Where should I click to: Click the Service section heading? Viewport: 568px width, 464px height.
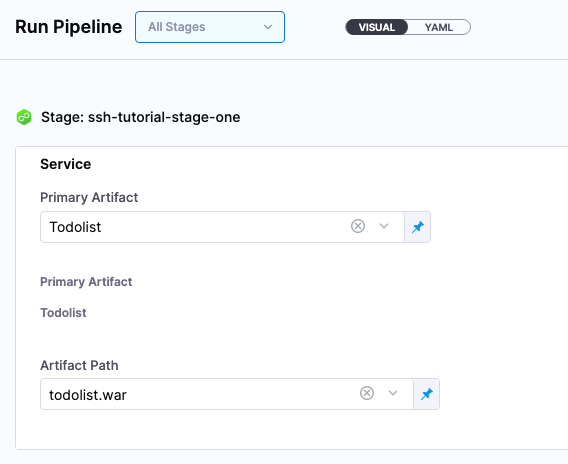coord(66,164)
